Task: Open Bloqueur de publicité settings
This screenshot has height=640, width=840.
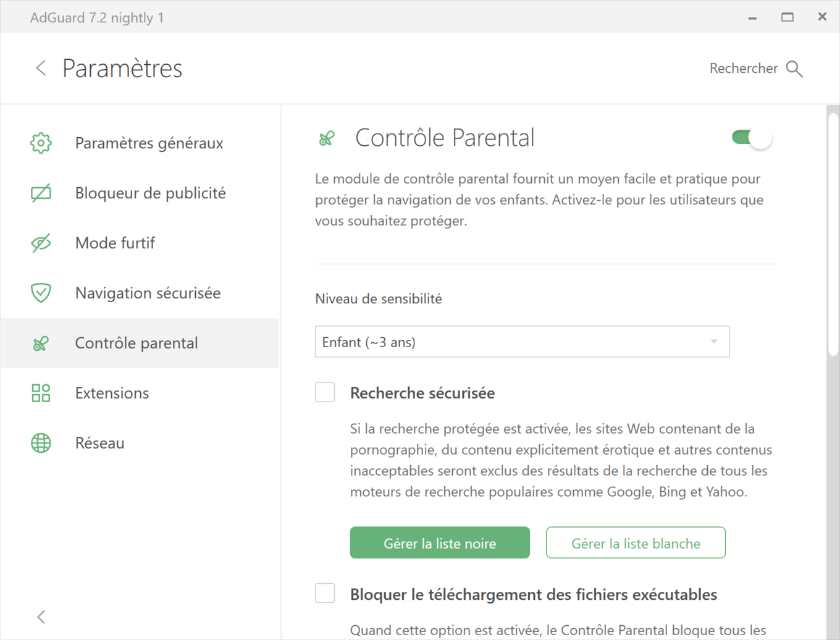Action: click(x=140, y=193)
